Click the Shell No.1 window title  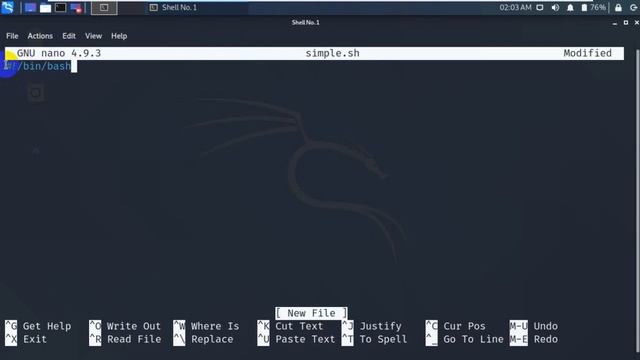pyautogui.click(x=305, y=22)
